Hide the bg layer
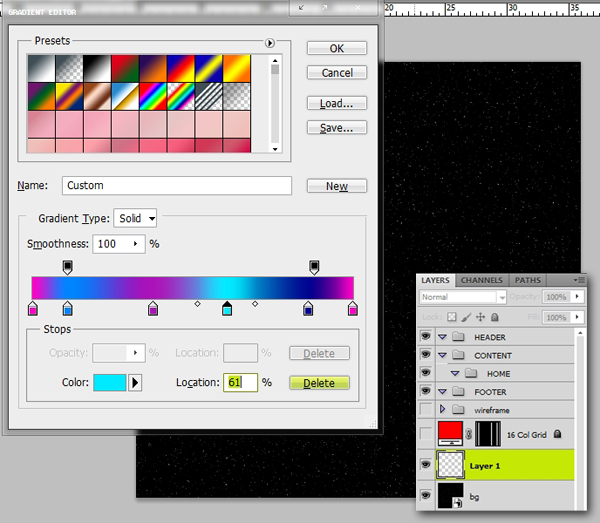The height and width of the screenshot is (523, 600). (x=426, y=495)
